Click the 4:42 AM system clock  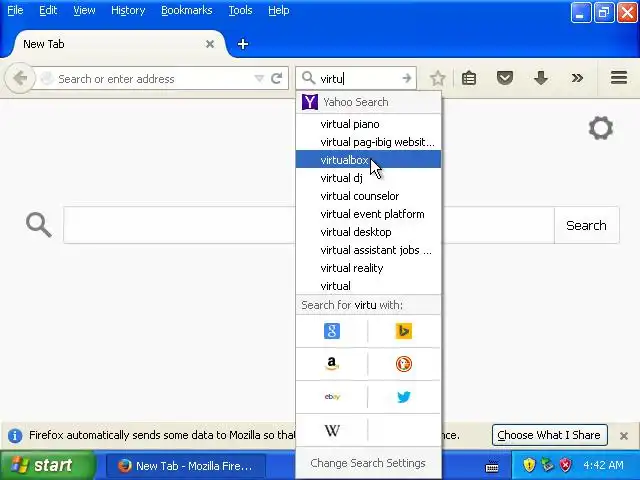(x=603, y=465)
